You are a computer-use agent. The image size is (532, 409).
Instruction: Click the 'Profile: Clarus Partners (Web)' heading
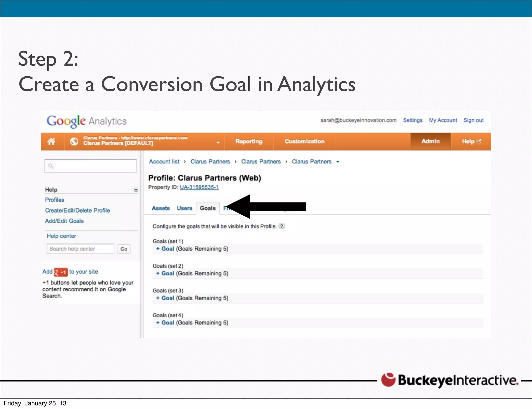tap(205, 178)
